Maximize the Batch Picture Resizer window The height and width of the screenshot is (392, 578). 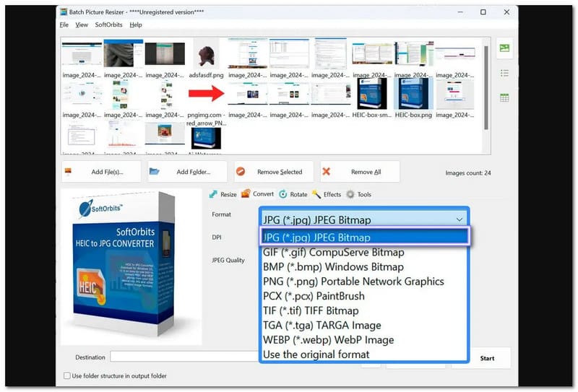coord(483,12)
